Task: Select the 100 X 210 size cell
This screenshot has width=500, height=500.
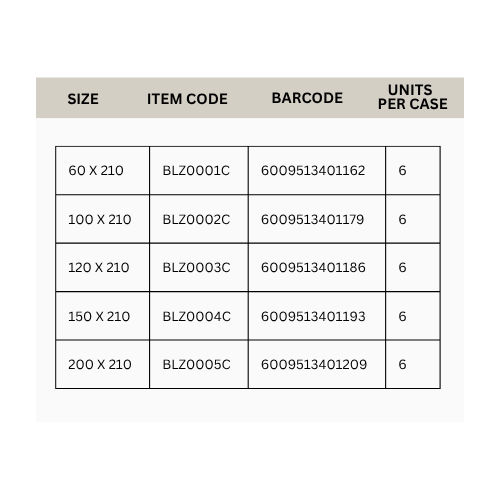Action: [x=100, y=220]
